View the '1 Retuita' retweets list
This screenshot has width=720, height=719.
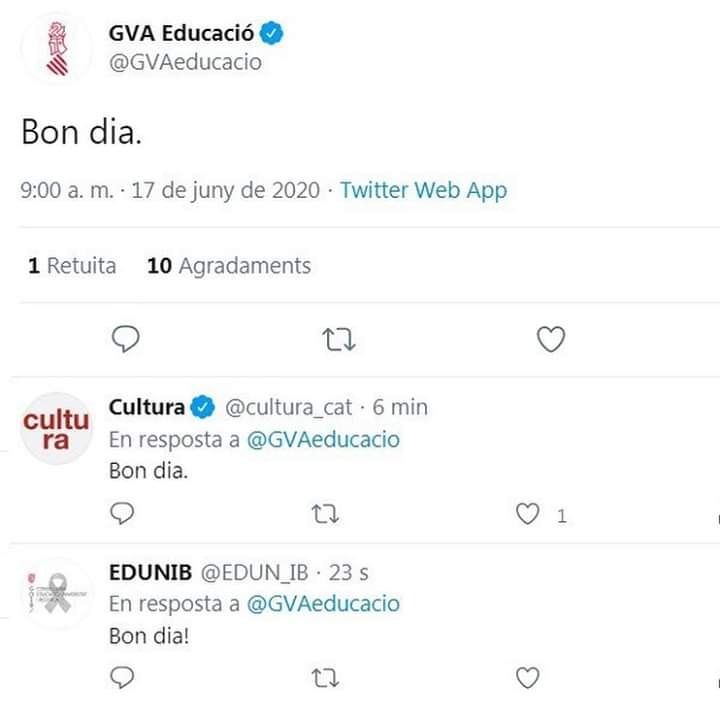[72, 266]
